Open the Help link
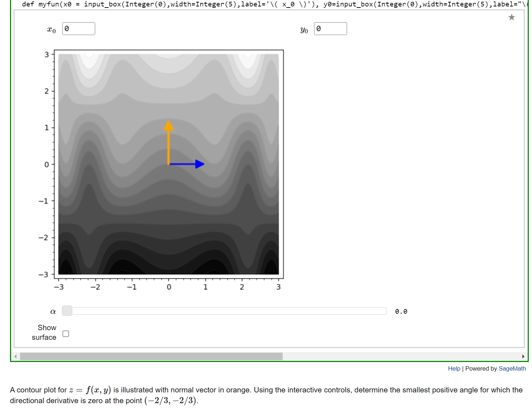 [454, 368]
